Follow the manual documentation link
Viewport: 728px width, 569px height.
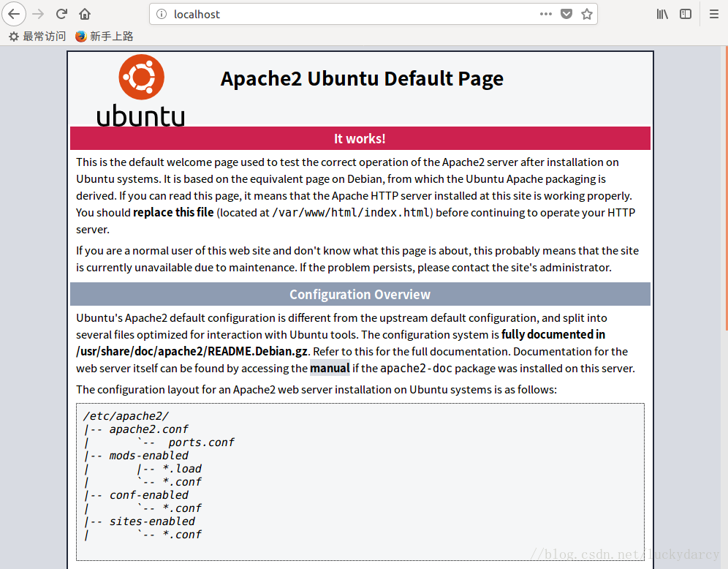(330, 368)
